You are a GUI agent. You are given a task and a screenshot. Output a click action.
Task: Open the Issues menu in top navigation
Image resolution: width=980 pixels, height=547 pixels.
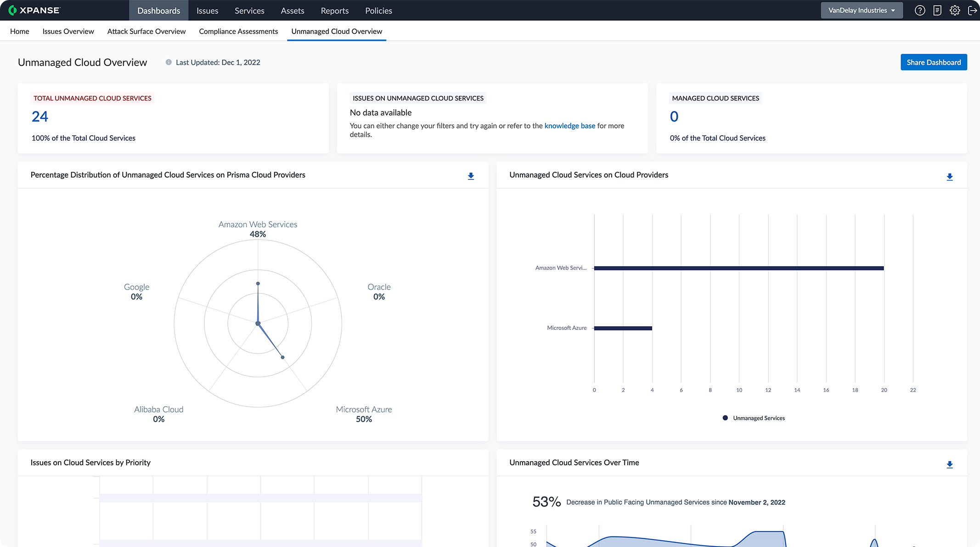tap(207, 11)
